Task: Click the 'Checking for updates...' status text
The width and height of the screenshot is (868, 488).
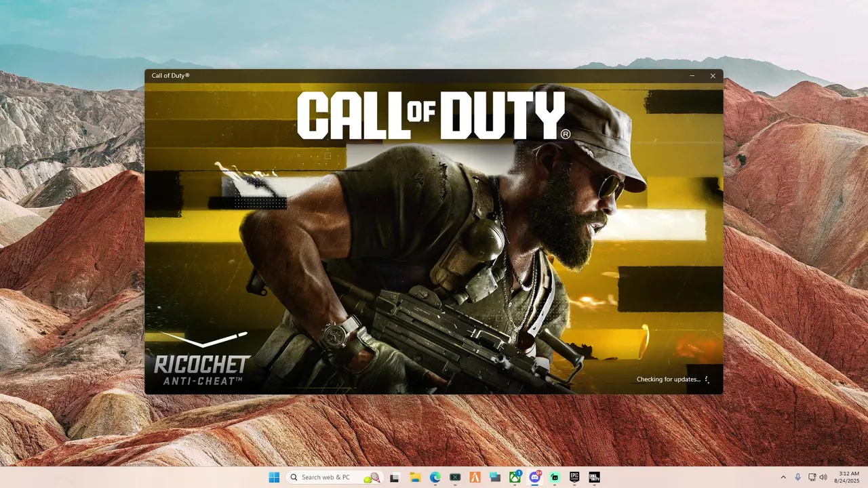Action: point(669,380)
